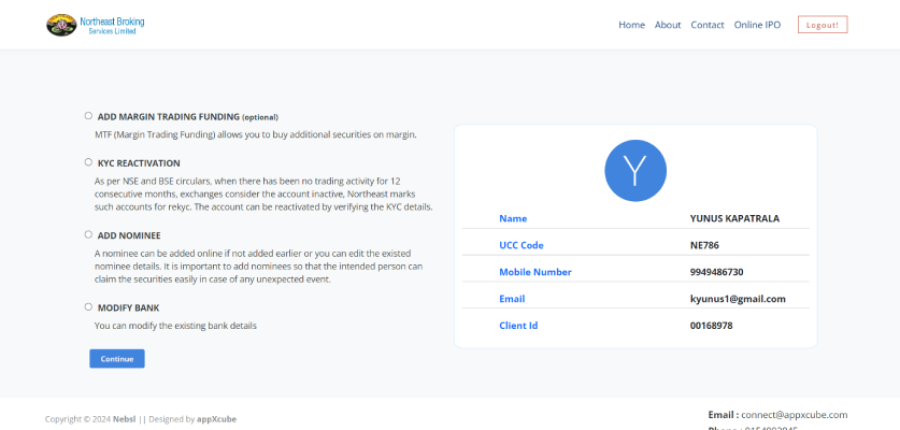Go to the About page

pyautogui.click(x=667, y=25)
